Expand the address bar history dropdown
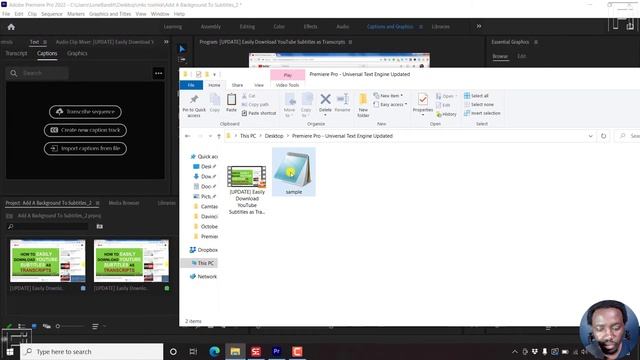Viewport: 640px width, 360px height. tap(590, 136)
